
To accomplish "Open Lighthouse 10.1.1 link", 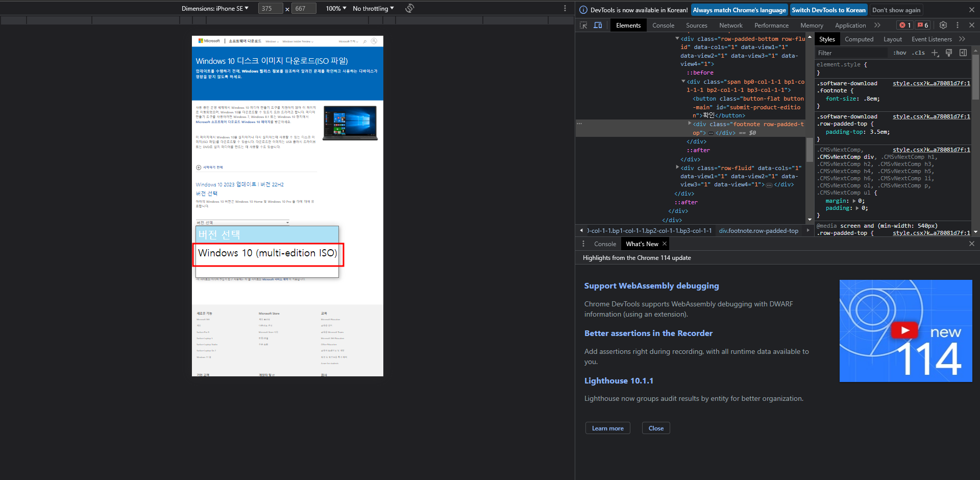I will pos(619,380).
